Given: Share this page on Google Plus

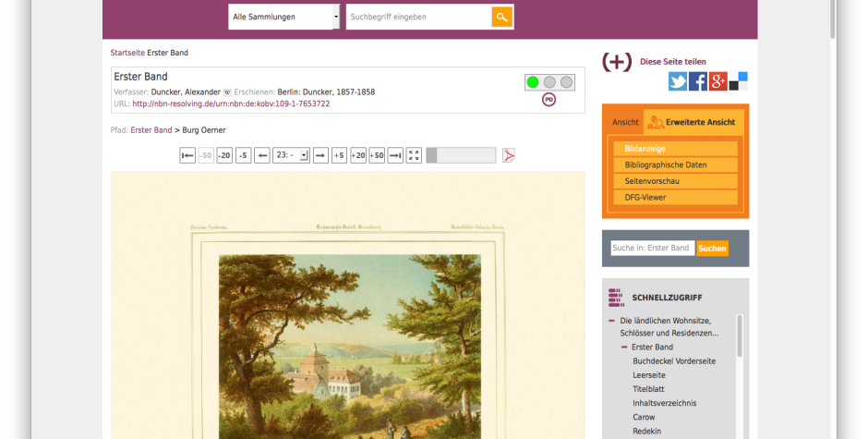Looking at the screenshot, I should (x=718, y=81).
